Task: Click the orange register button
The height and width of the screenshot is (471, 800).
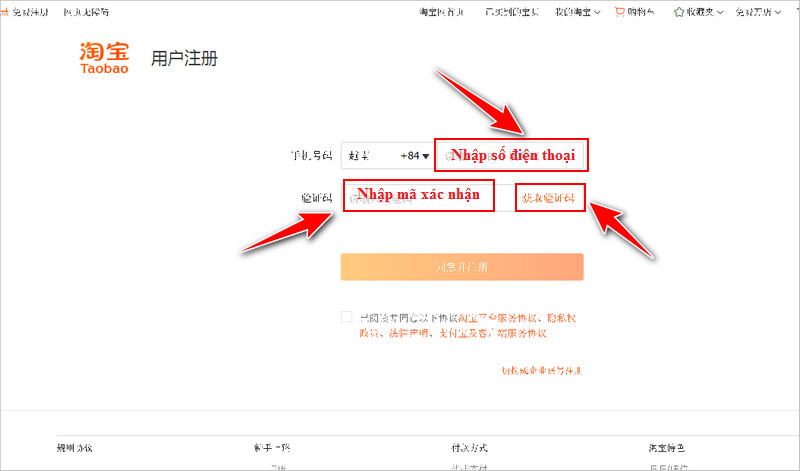Action: click(x=461, y=267)
